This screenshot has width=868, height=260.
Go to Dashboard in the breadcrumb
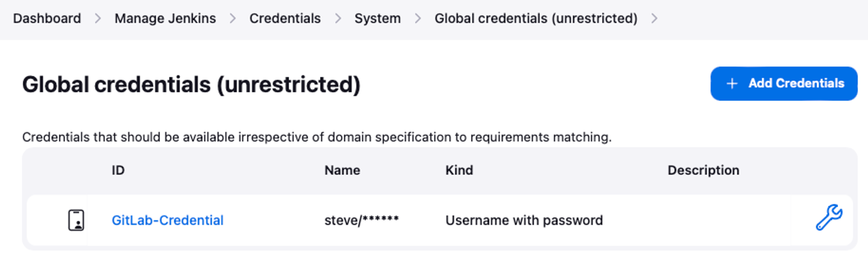47,19
